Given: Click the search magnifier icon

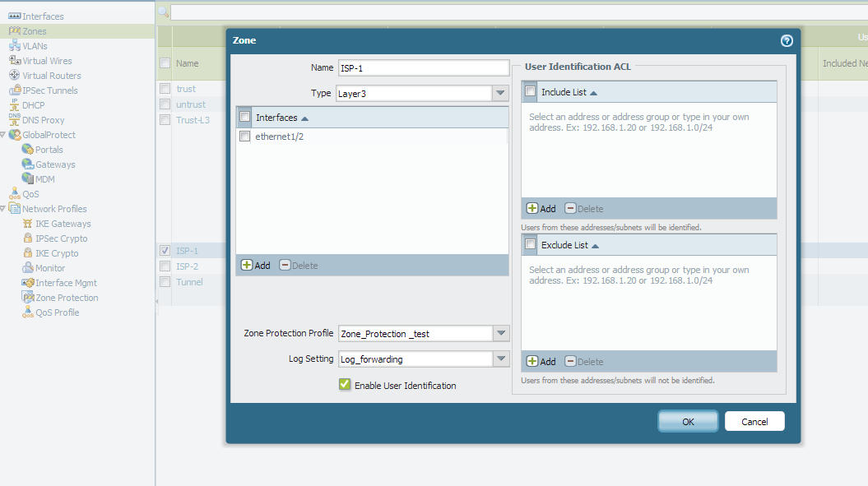Looking at the screenshot, I should pos(164,12).
